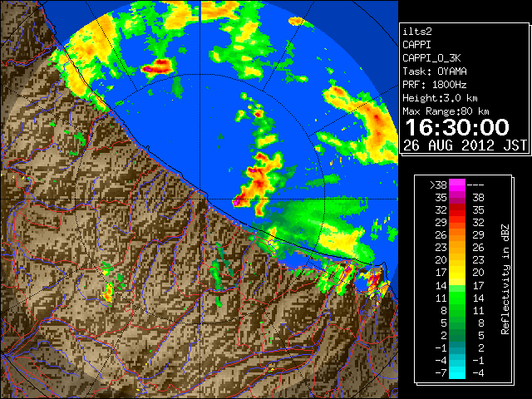This screenshot has width=532, height=399.
Task: Click the teal band beside left '-1'
Action: [x=457, y=347]
